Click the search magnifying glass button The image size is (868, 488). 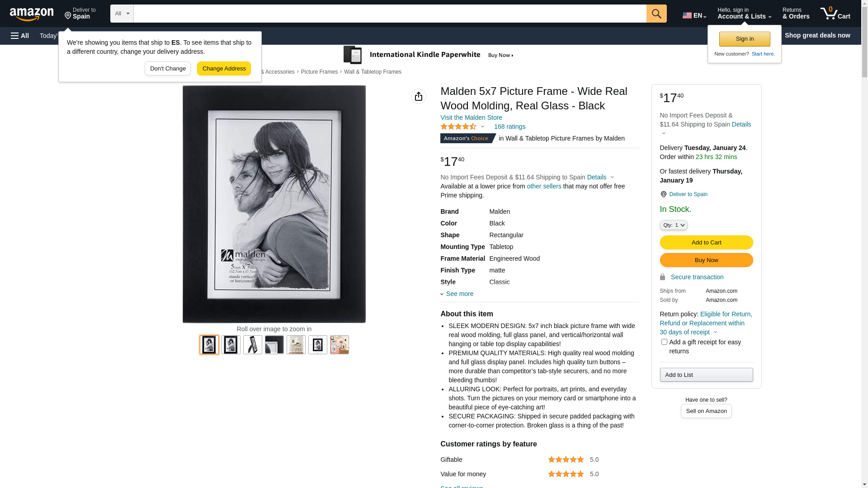pos(656,14)
